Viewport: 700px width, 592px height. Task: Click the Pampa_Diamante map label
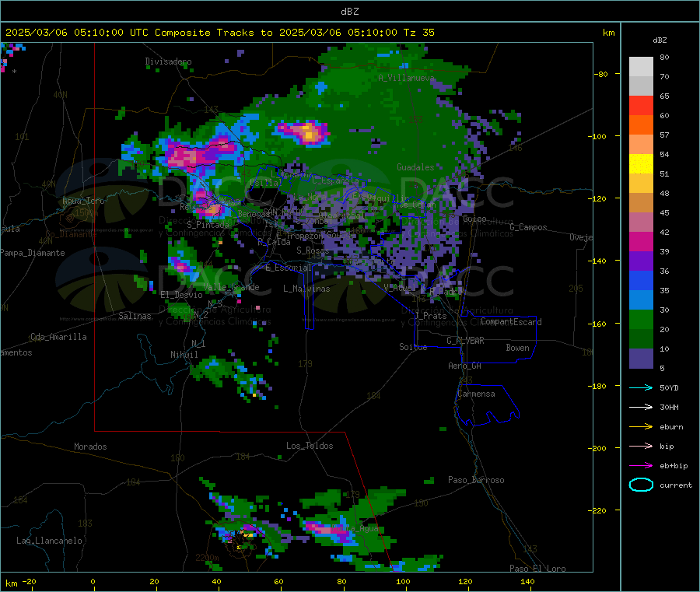(33, 253)
